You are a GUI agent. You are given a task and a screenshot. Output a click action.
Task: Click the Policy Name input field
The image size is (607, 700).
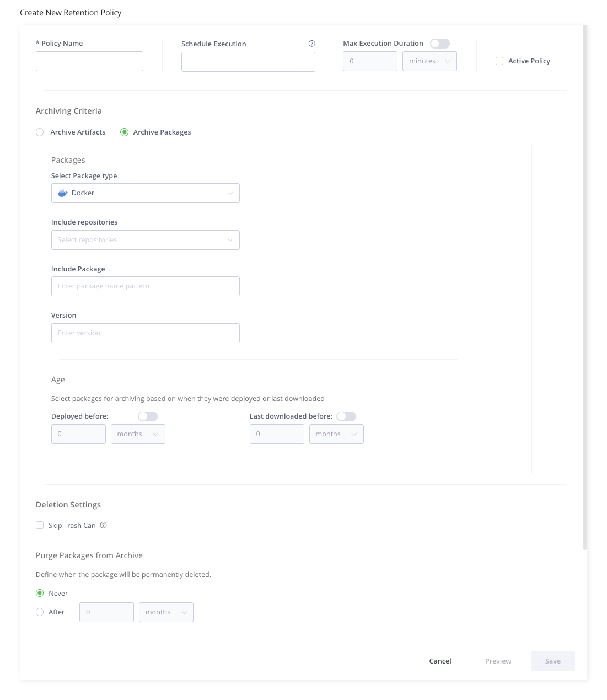89,61
